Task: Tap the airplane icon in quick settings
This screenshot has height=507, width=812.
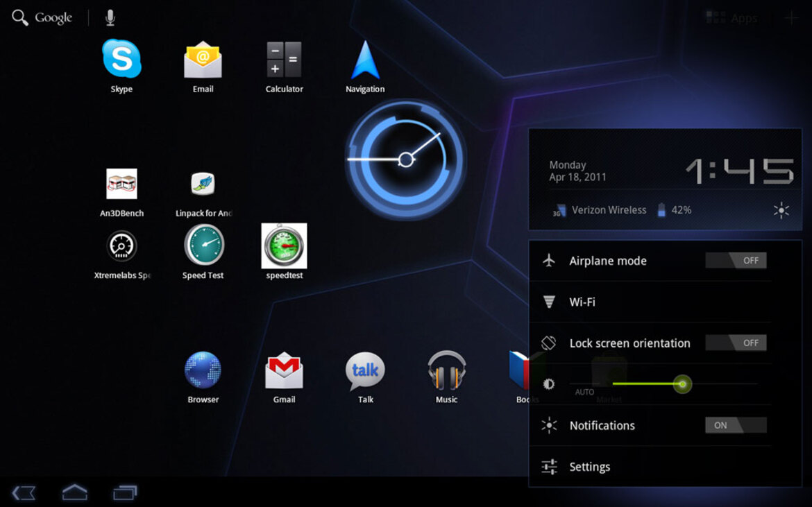Action: pyautogui.click(x=549, y=261)
